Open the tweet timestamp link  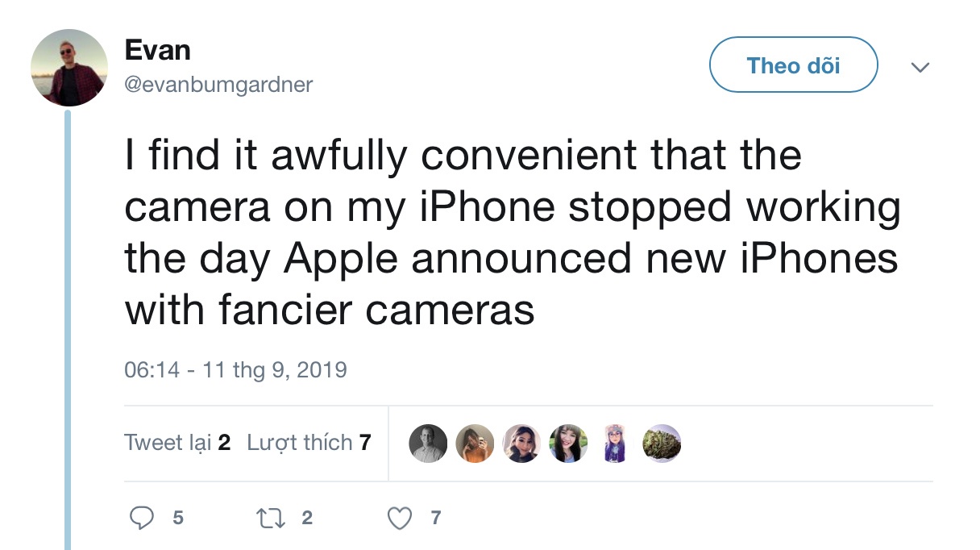coord(235,369)
